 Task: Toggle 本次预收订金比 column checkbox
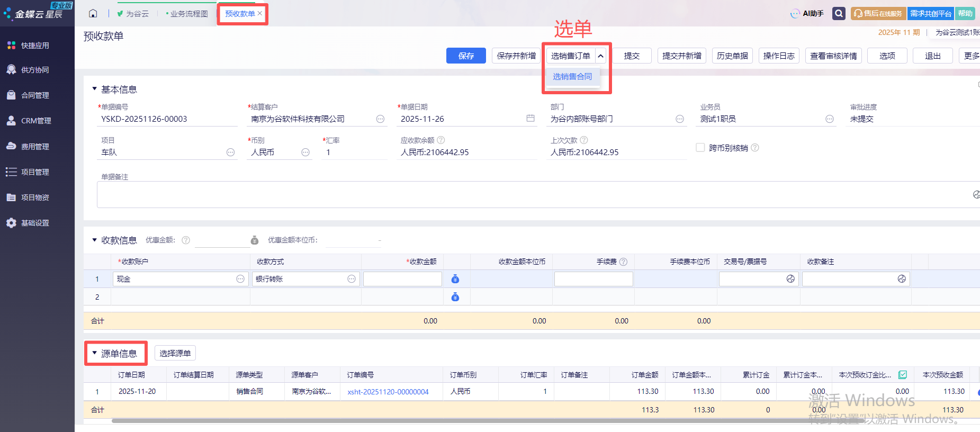click(903, 375)
